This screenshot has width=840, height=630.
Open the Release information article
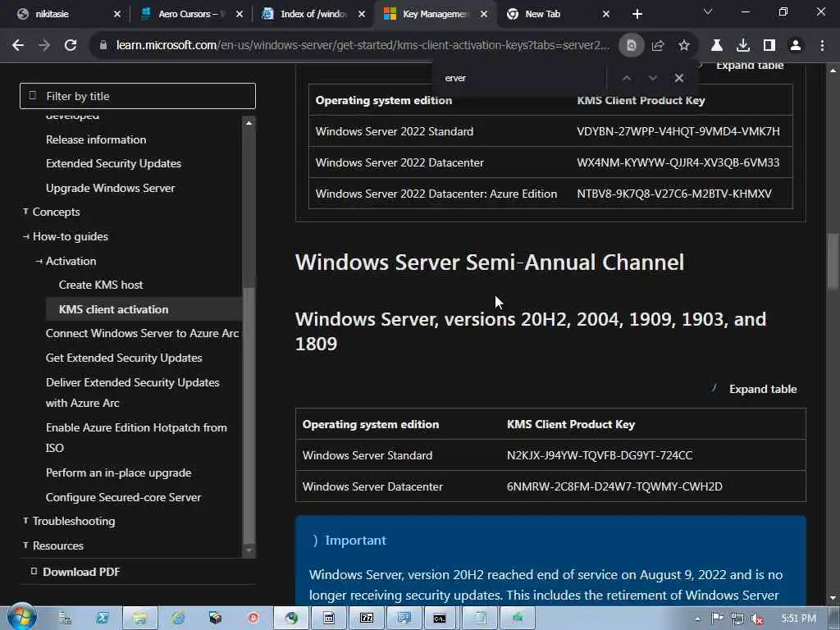click(96, 139)
